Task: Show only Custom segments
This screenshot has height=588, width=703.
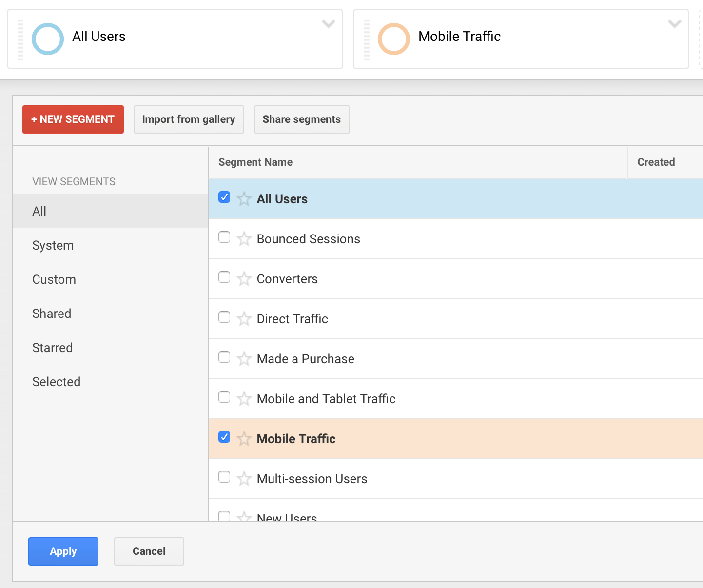Action: [54, 279]
